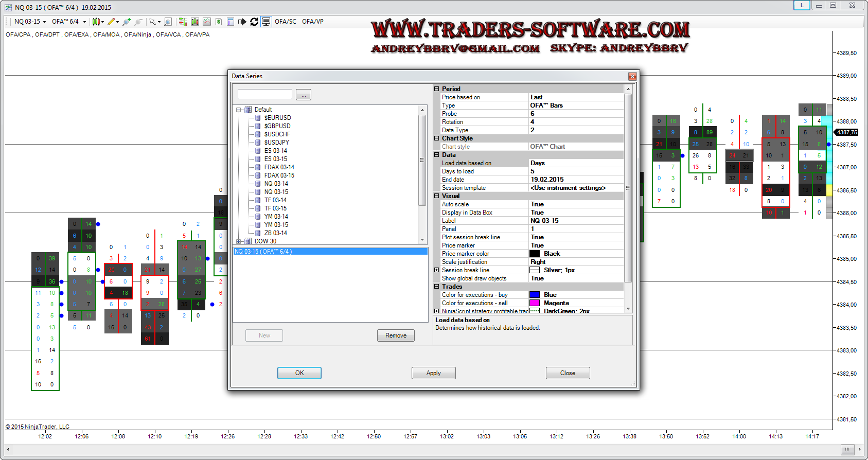Expand the Session break line property
The image size is (868, 460).
point(437,270)
